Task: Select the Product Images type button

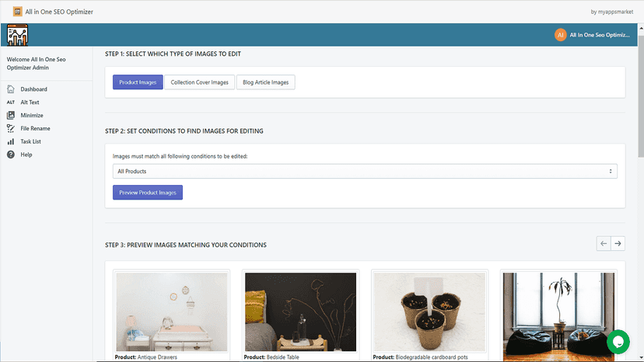Action: [138, 82]
